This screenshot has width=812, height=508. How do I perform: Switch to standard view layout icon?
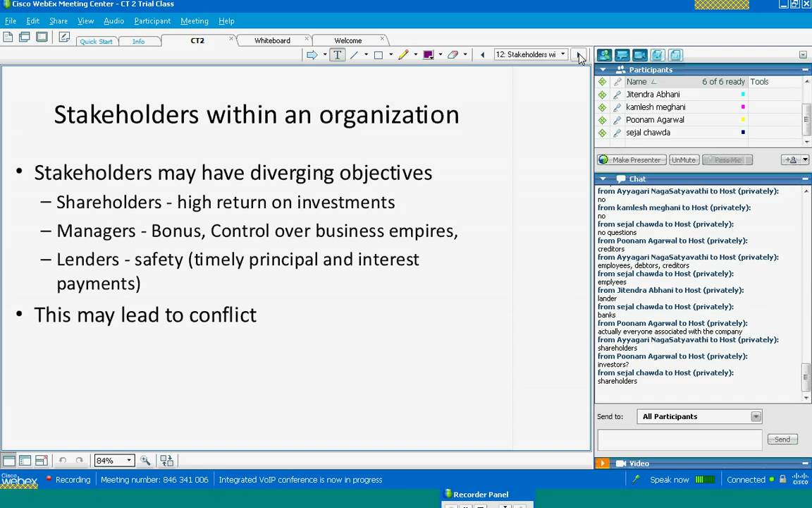click(x=8, y=460)
